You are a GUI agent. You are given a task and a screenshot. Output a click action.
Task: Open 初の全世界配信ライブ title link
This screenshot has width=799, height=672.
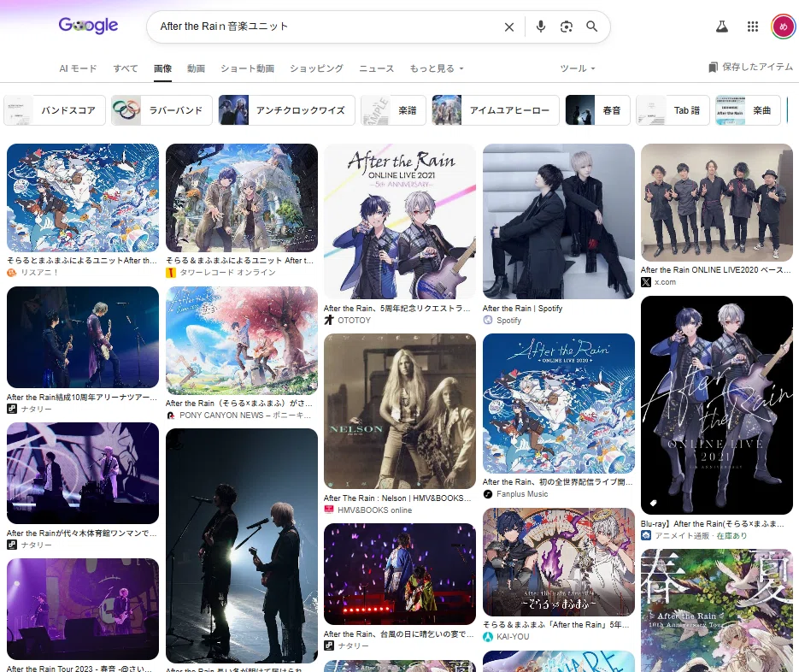[557, 482]
